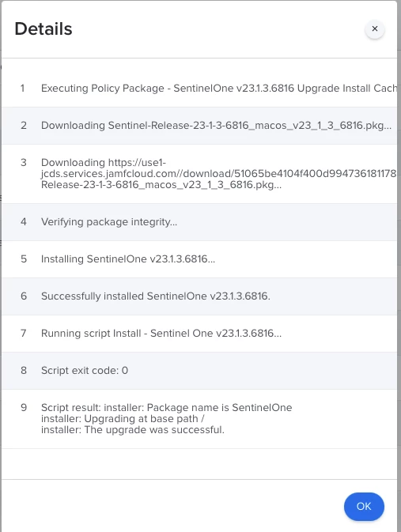
Task: Select row 8 Script exit code: 0
Action: tap(199, 371)
